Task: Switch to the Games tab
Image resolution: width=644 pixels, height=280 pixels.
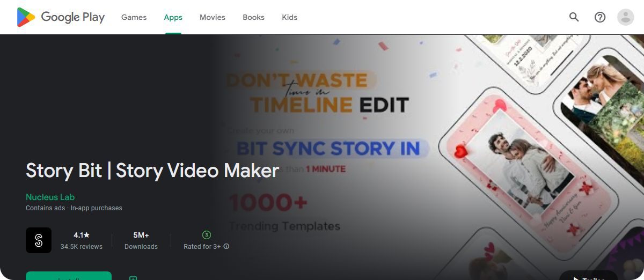Action: [134, 17]
